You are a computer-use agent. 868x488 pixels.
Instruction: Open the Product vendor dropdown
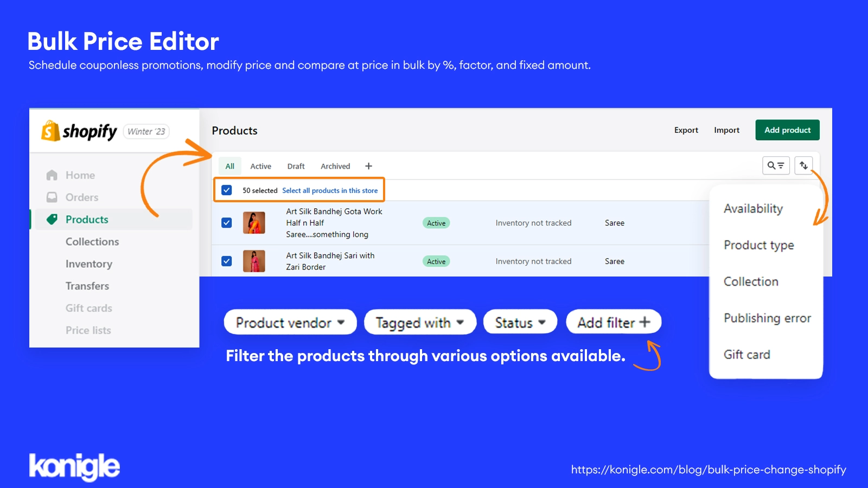pos(290,323)
